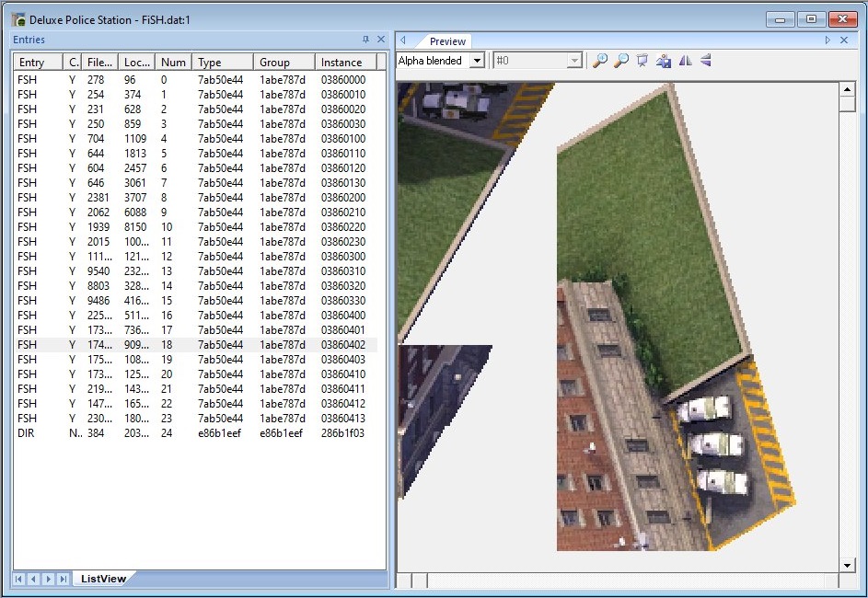The width and height of the screenshot is (868, 598).
Task: Click the left arrow beside the Preview tab
Action: 403,40
